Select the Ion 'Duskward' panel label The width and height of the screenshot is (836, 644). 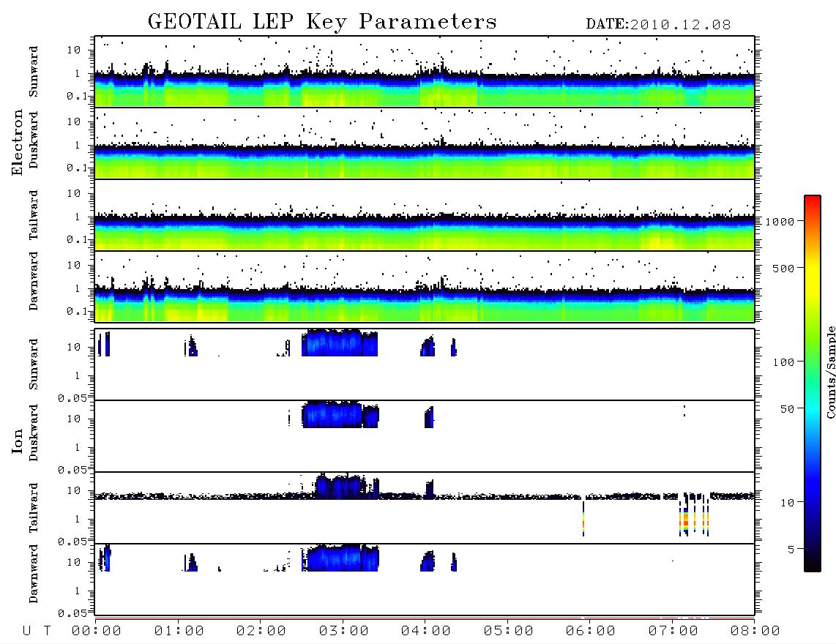(34, 433)
